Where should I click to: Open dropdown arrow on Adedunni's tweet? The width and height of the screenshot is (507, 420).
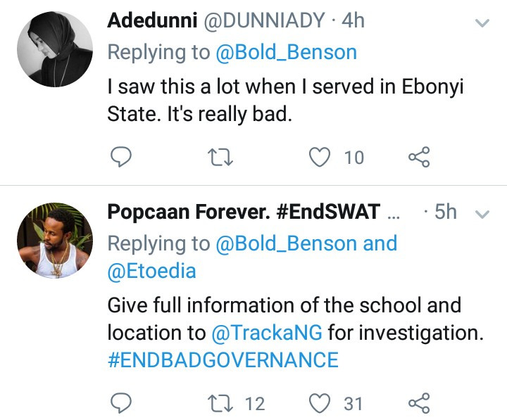pos(482,23)
